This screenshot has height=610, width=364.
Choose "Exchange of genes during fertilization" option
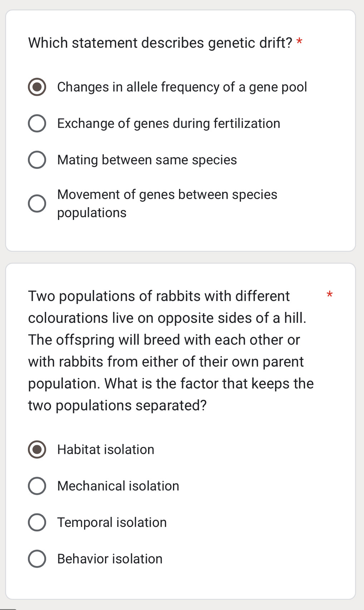37,123
